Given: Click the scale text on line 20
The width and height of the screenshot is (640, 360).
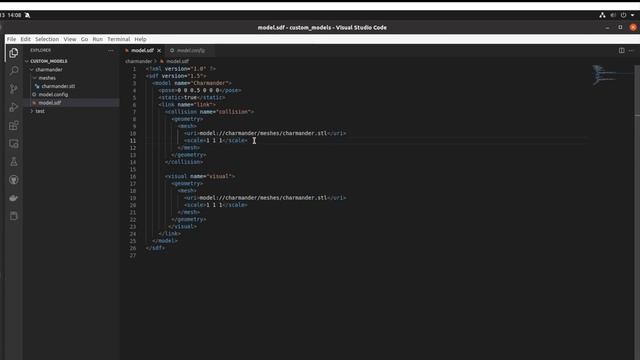Looking at the screenshot, I should [215, 205].
